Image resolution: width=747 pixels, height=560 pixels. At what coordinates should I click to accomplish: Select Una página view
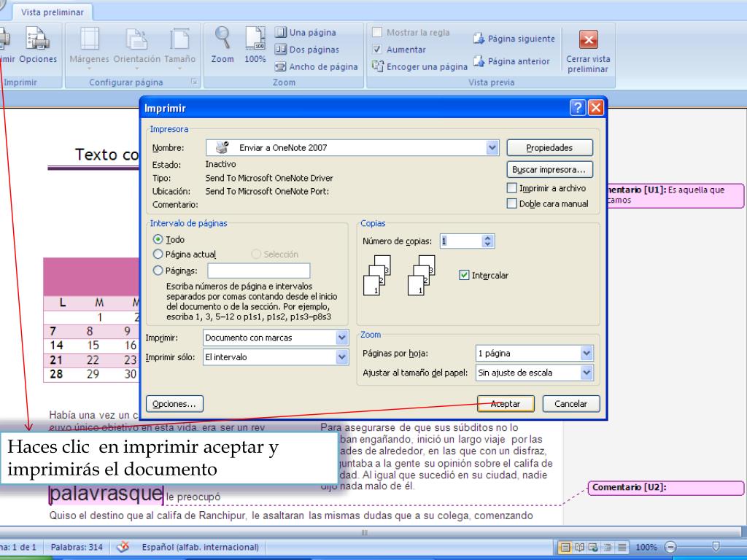point(306,32)
